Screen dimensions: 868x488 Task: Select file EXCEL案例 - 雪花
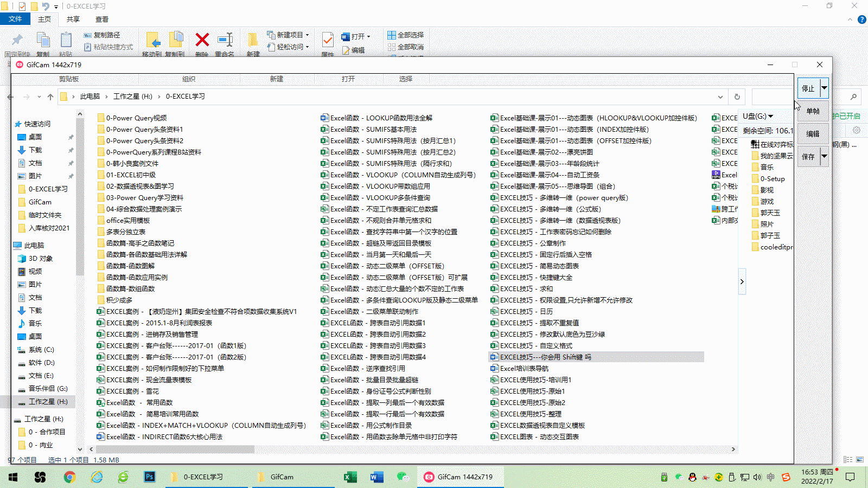127,391
